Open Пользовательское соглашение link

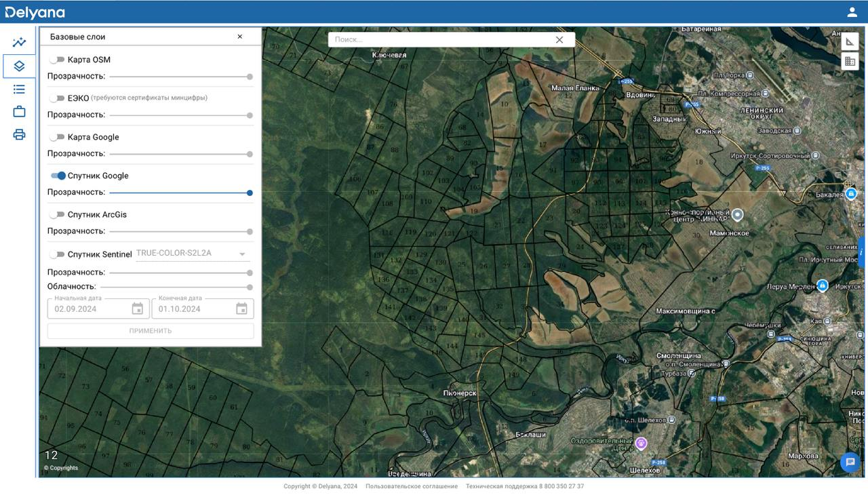pos(412,486)
